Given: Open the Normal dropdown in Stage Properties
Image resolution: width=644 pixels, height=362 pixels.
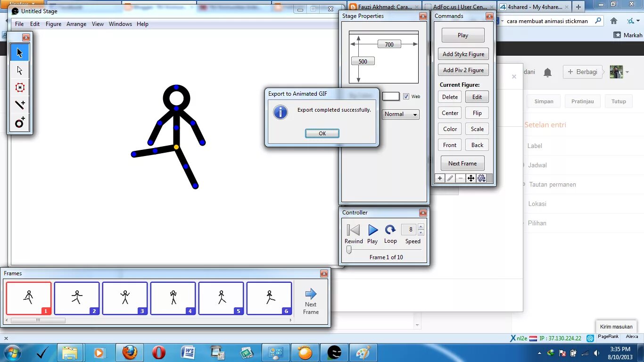Looking at the screenshot, I should 400,114.
